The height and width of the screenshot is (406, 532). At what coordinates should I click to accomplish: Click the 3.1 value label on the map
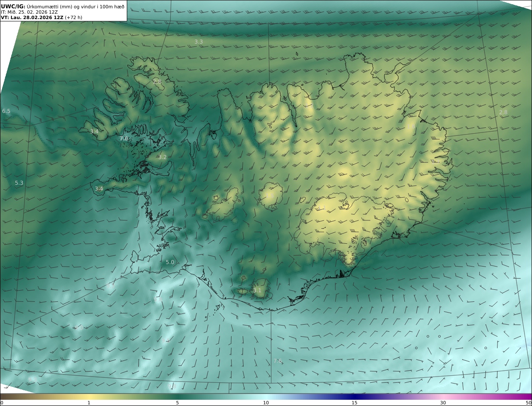257,290
